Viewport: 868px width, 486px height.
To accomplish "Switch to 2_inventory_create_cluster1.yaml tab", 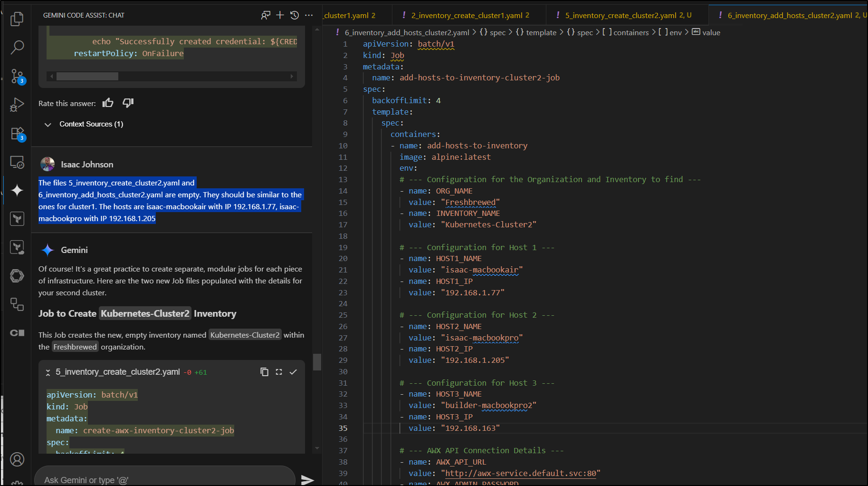I will (469, 15).
